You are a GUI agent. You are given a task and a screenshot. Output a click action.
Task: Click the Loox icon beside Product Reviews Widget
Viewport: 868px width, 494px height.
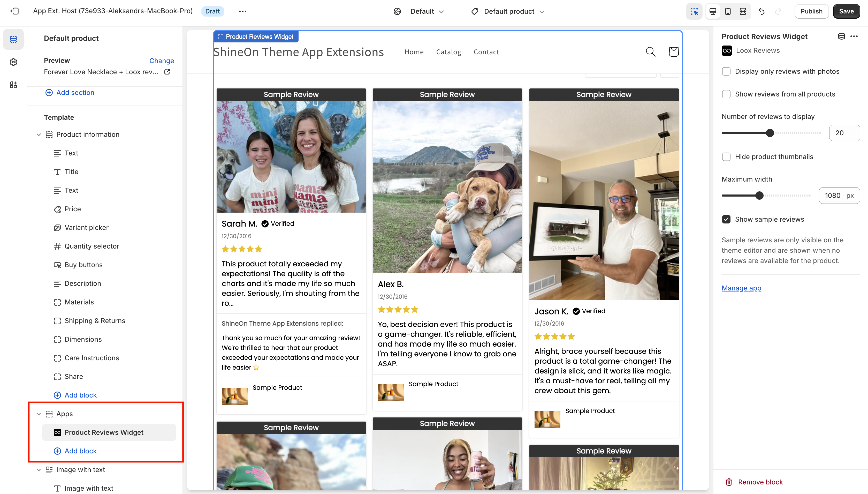(x=57, y=432)
